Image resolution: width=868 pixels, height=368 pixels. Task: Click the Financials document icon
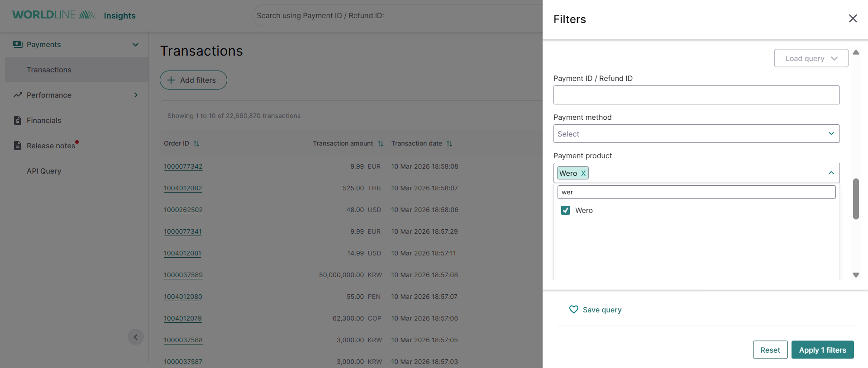18,120
